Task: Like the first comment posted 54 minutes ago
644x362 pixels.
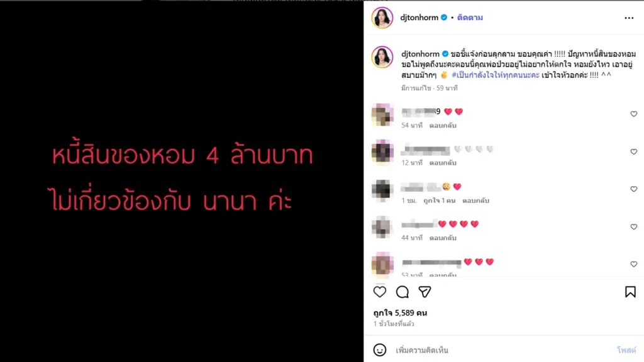Action: (x=634, y=114)
